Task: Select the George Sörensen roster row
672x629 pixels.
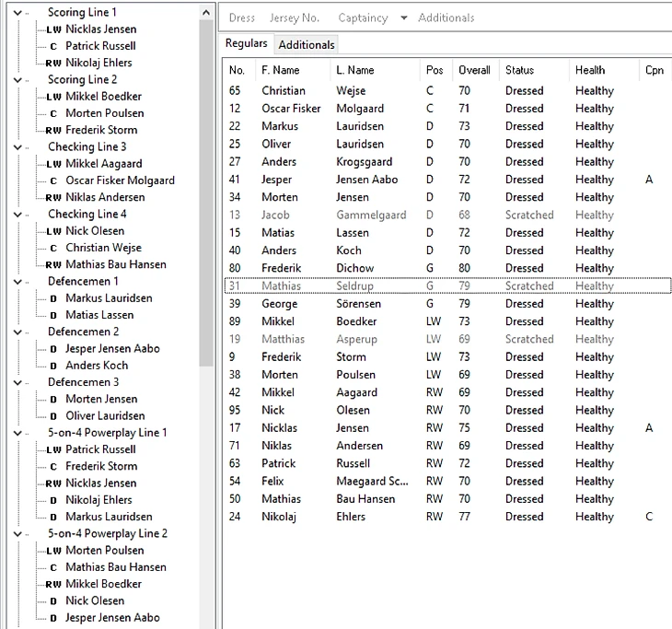Action: [447, 304]
